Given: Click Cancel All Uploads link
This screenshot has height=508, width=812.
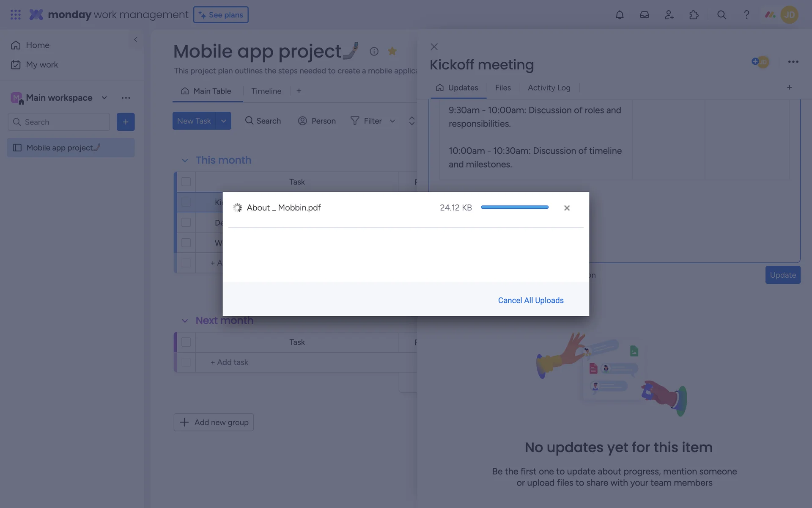Looking at the screenshot, I should coord(530,300).
